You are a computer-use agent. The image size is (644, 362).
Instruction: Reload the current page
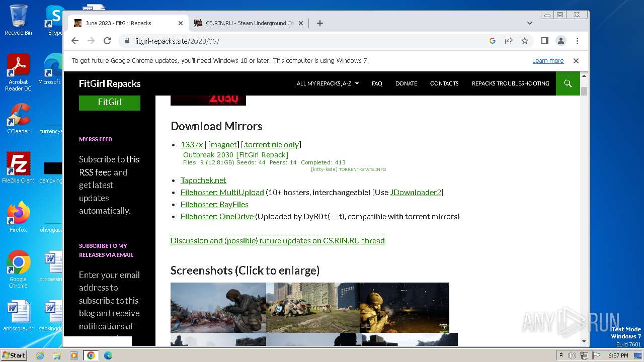[x=107, y=41]
